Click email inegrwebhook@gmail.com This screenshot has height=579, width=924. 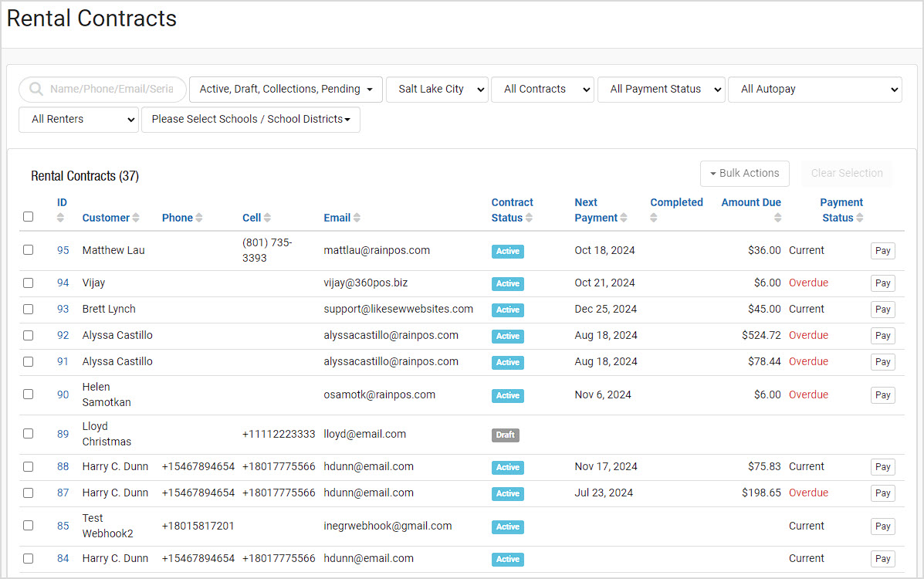pos(388,526)
